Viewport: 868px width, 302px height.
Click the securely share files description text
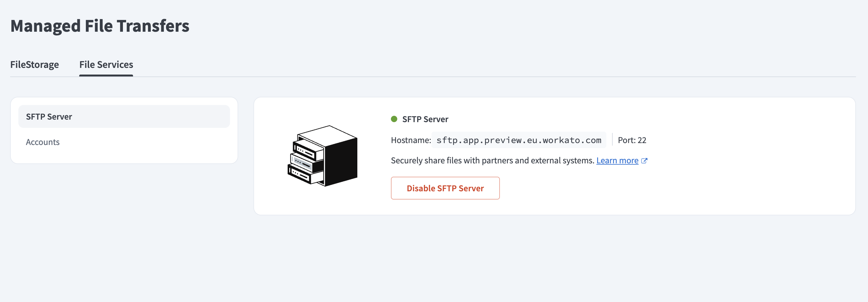point(492,160)
